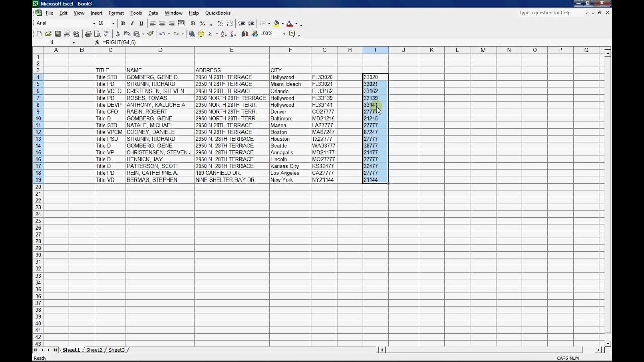Image resolution: width=644 pixels, height=362 pixels.
Task: Click the Excel Help question mark icon
Action: [292, 34]
